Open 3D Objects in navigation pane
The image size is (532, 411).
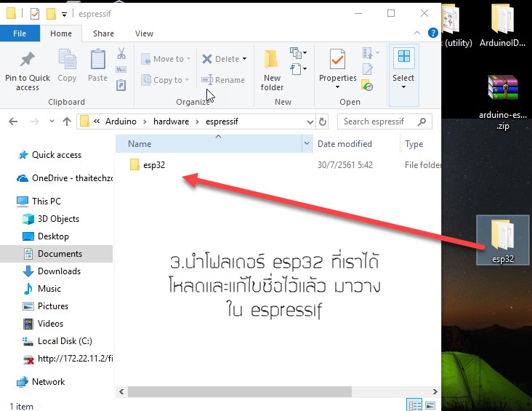51,219
